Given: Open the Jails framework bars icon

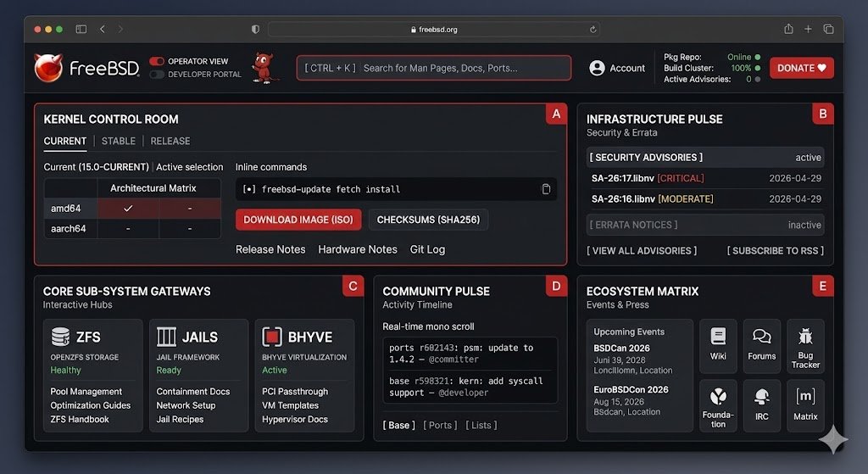Looking at the screenshot, I should [166, 336].
